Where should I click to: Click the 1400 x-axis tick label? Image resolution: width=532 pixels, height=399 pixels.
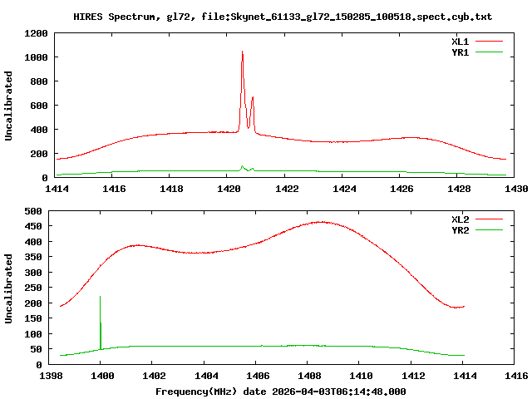tap(102, 376)
